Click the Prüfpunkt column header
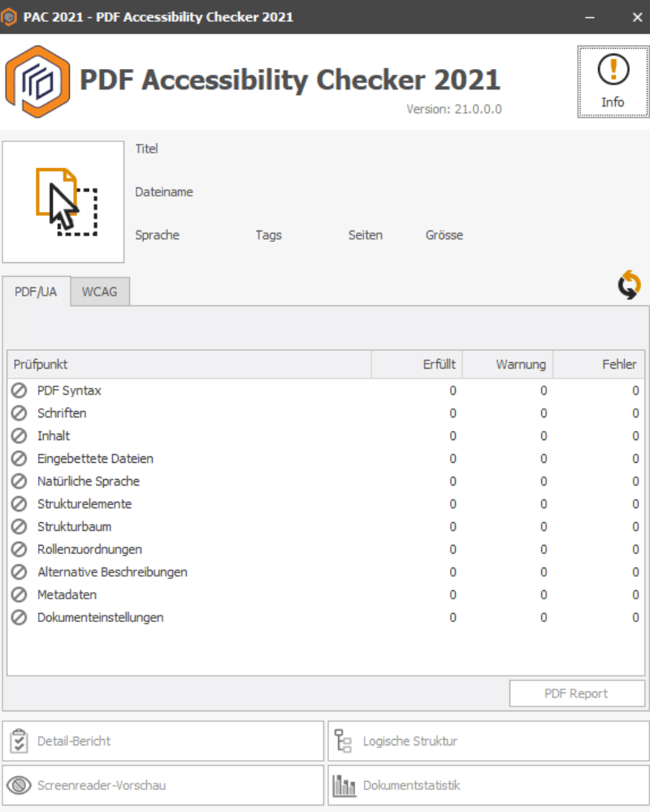The width and height of the screenshot is (650, 812). 41,364
